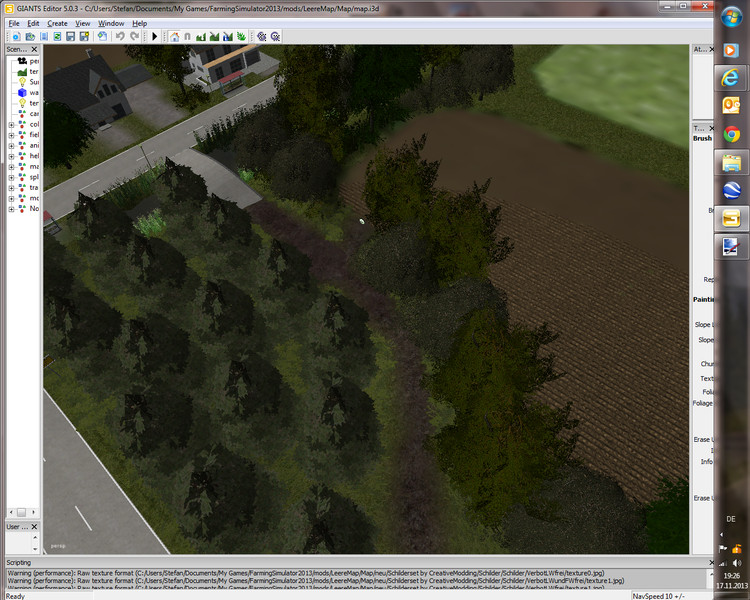Click scenegraph scroll left arrow

tap(11, 512)
